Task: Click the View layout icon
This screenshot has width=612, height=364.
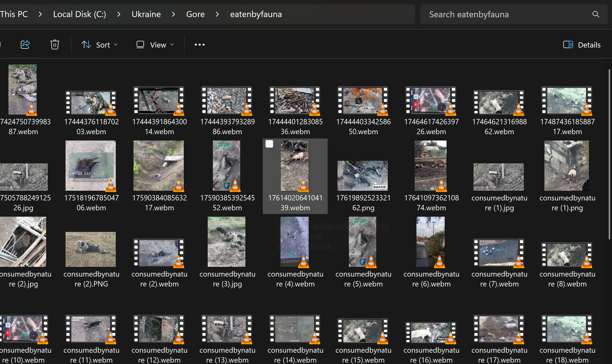Action: 140,45
